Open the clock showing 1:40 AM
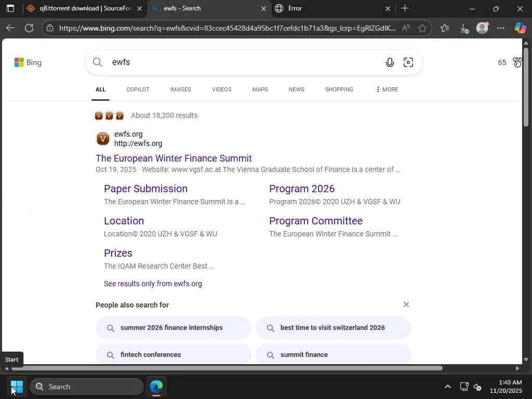532x399 pixels. coord(506,387)
